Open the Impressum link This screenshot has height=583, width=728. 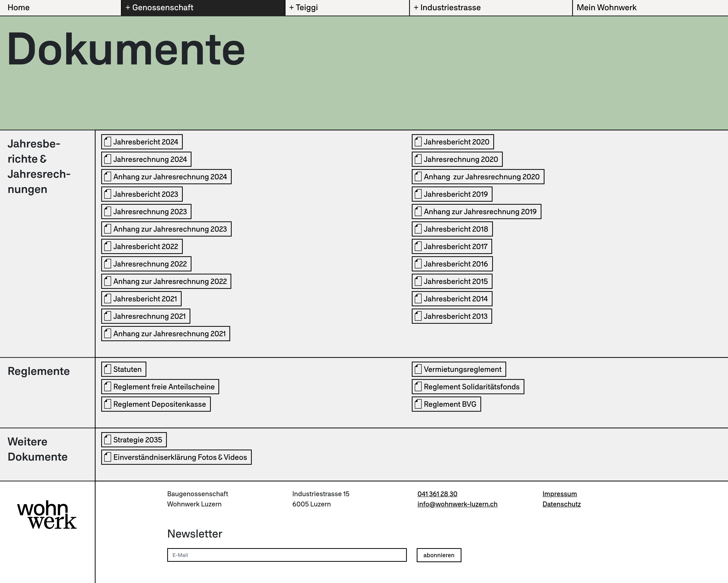[559, 494]
